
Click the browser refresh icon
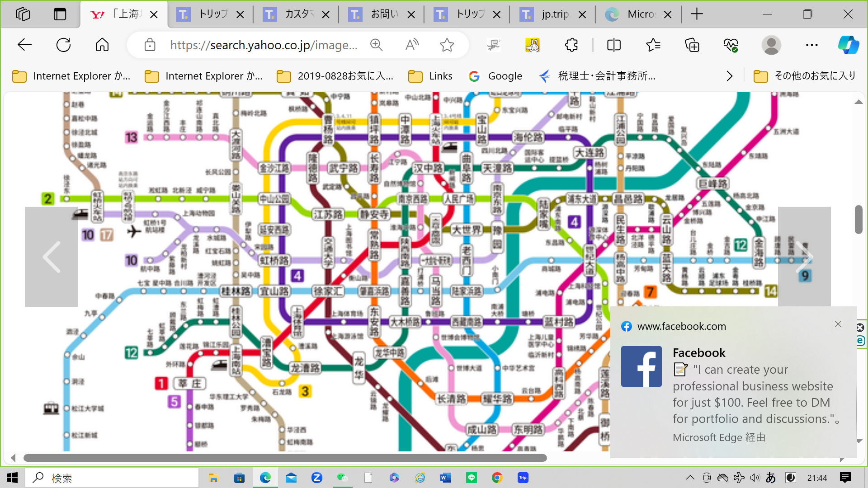[x=63, y=45]
